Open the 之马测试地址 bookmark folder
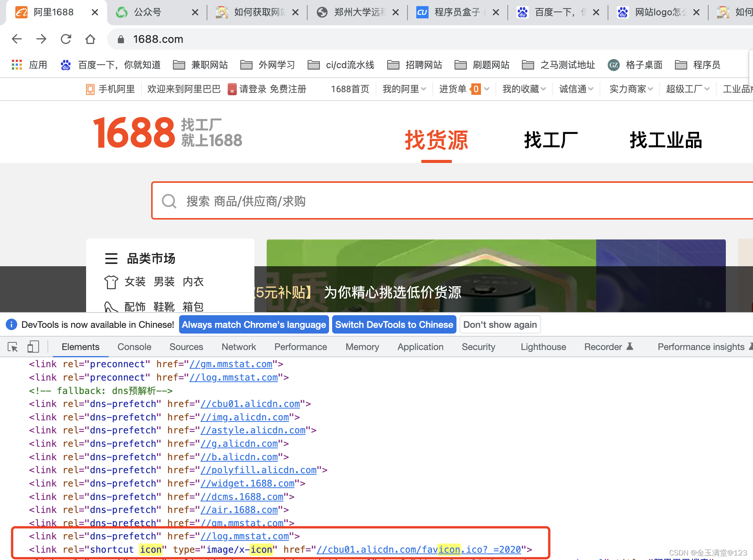 pos(559,65)
